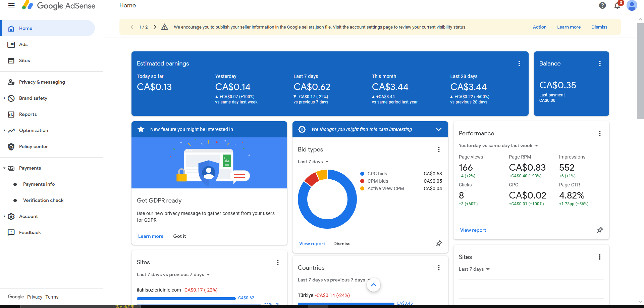Click Action in the notification banner
Viewport: 644px width, 308px height.
[540, 27]
